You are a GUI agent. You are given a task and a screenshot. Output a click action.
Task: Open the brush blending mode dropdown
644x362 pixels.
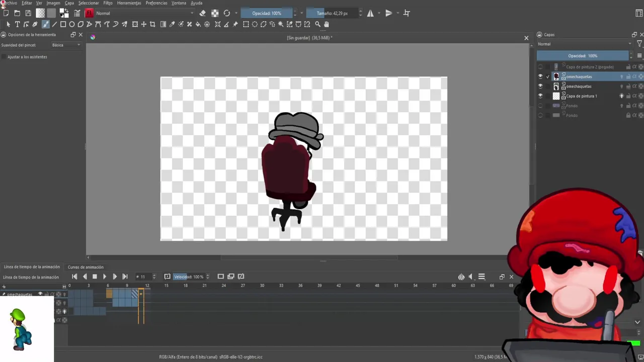click(x=145, y=13)
